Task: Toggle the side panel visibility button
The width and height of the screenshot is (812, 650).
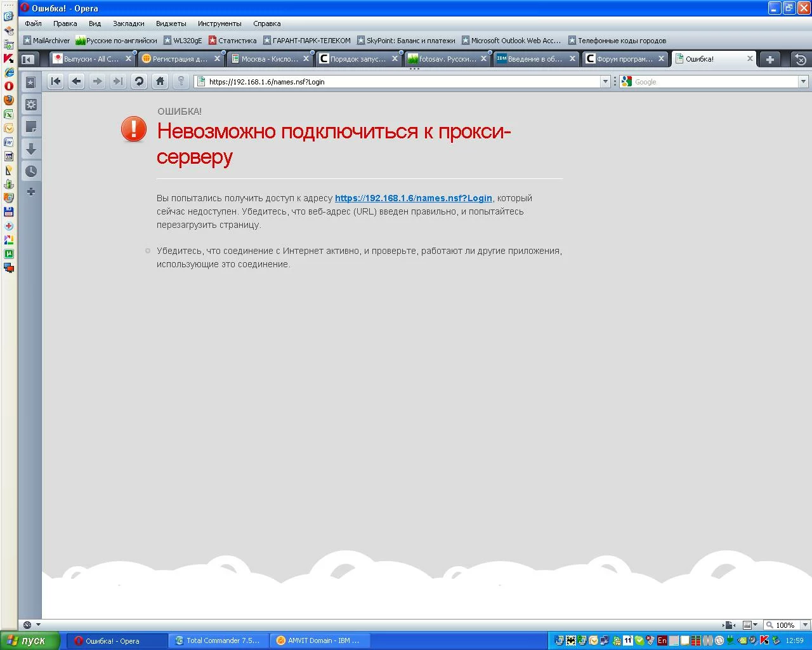Action: [x=28, y=59]
